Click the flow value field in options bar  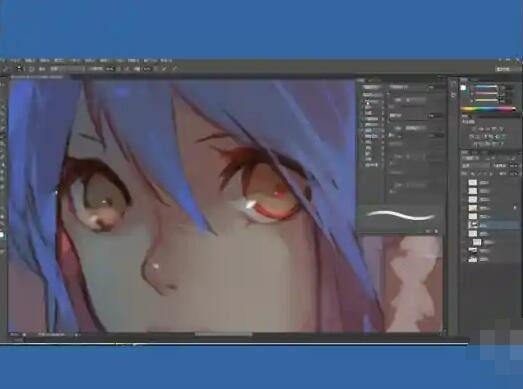coord(147,69)
